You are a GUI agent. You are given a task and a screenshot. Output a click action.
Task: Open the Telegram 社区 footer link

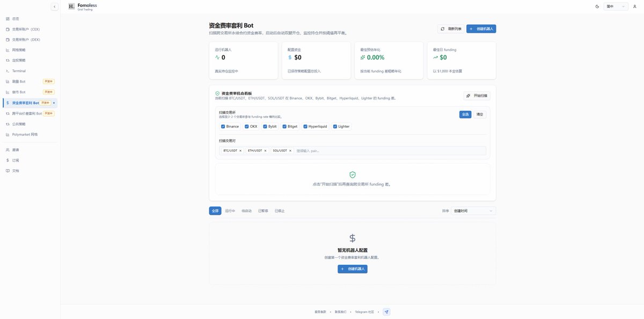click(364, 311)
